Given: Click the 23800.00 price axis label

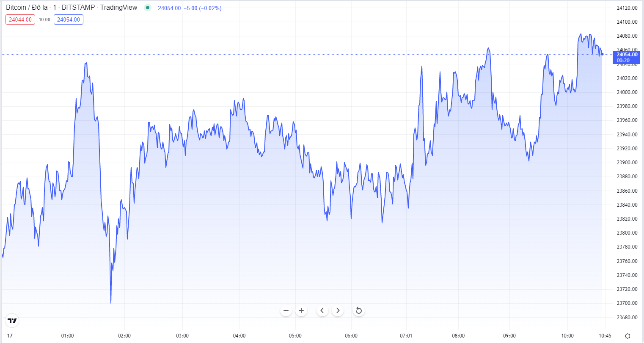Looking at the screenshot, I should (627, 233).
